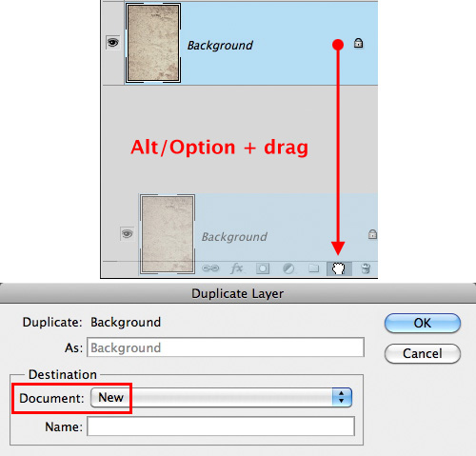
Task: Click the link layers chain icon
Action: [210, 268]
